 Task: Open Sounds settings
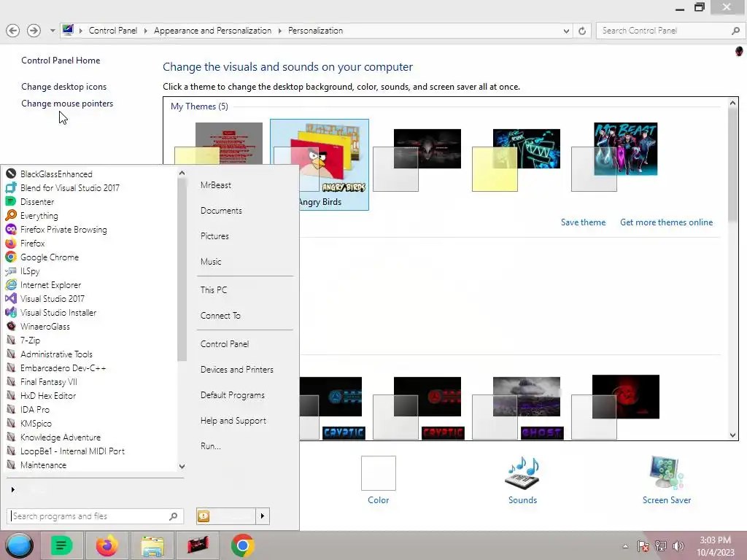pos(522,480)
